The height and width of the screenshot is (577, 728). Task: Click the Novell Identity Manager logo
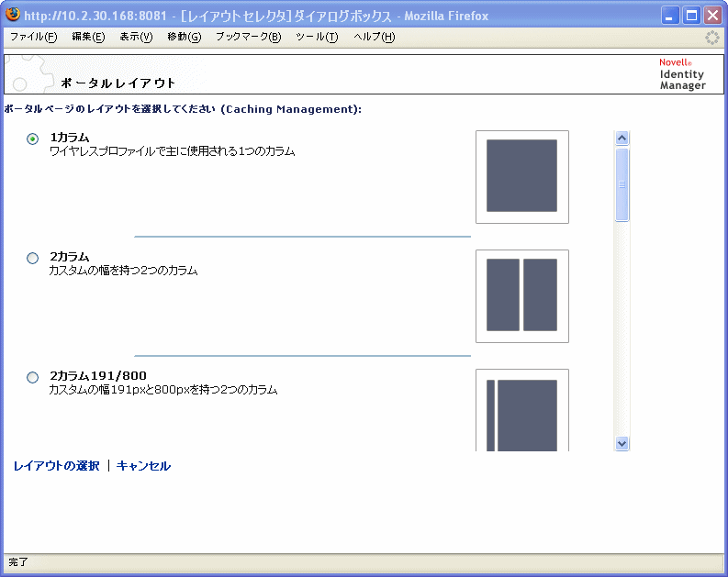coord(682,73)
